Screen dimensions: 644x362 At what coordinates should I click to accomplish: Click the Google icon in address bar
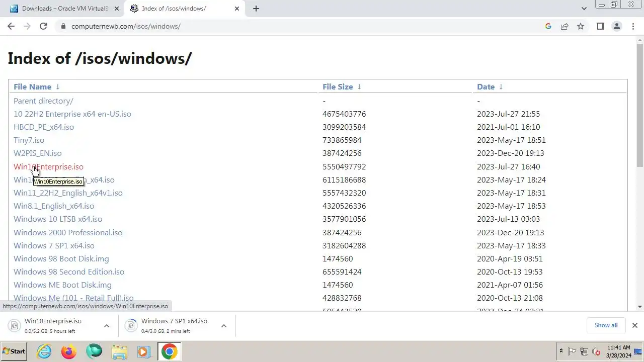click(x=548, y=26)
